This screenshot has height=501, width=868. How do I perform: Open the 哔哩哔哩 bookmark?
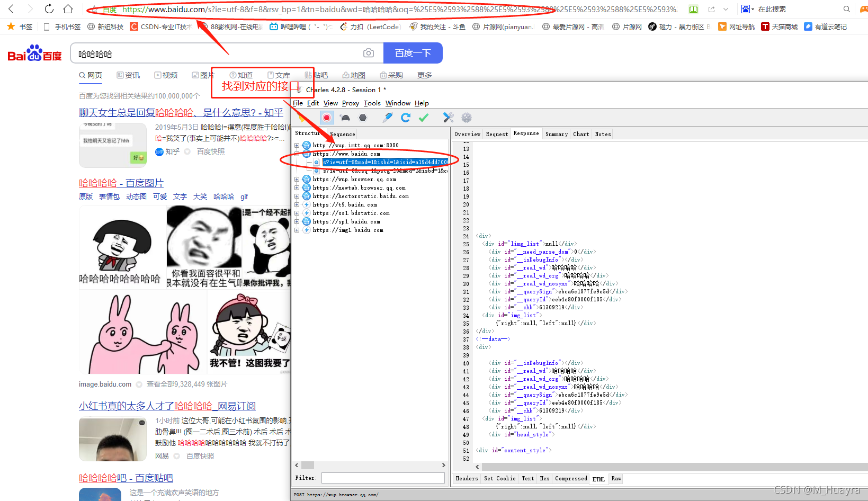tap(301, 26)
